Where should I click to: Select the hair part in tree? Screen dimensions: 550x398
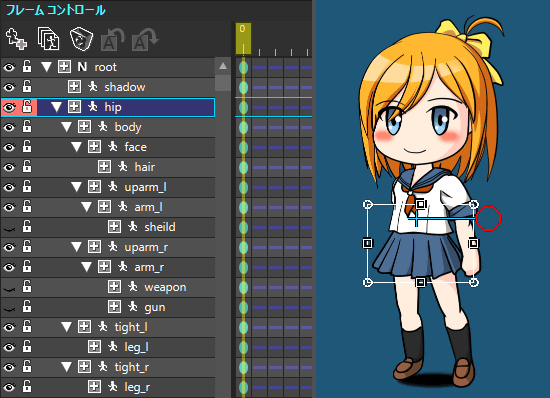click(145, 167)
